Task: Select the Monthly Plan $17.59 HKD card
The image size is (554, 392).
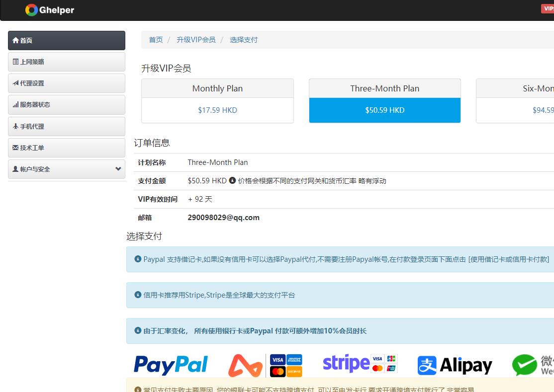Action: (x=217, y=101)
